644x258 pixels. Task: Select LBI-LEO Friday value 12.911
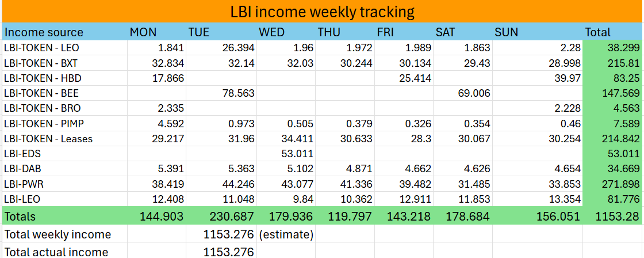[404, 199]
